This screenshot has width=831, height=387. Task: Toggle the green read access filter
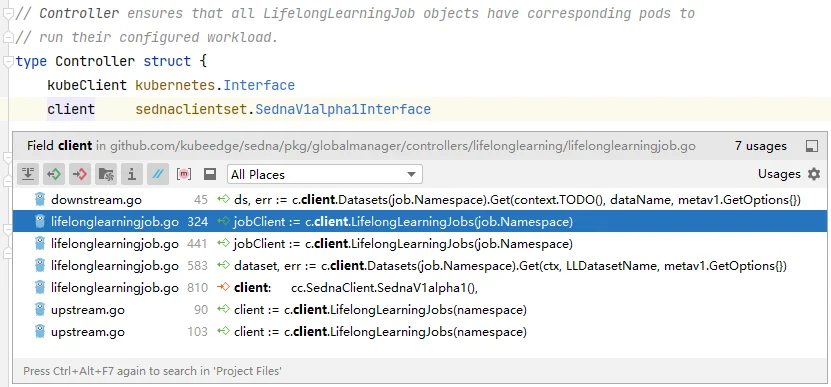54,174
